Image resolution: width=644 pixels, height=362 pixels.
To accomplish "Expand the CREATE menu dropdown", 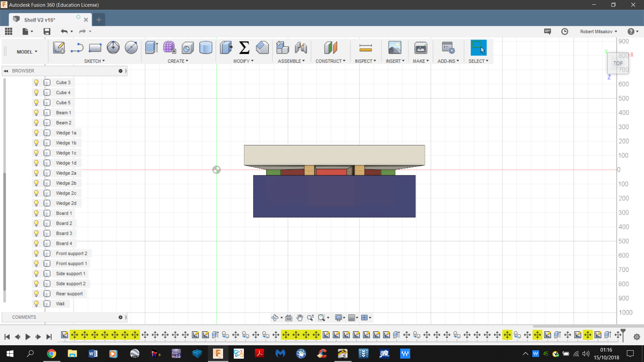I will click(178, 61).
